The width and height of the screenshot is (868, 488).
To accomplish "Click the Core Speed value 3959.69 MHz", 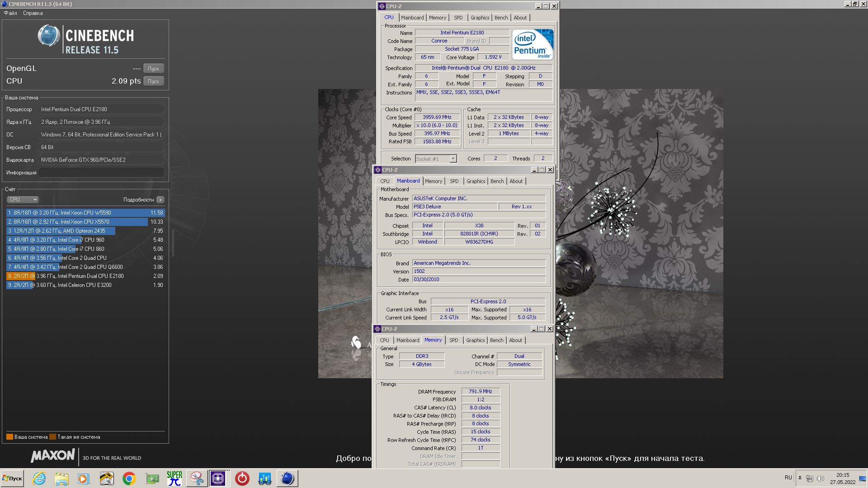I will tap(437, 117).
